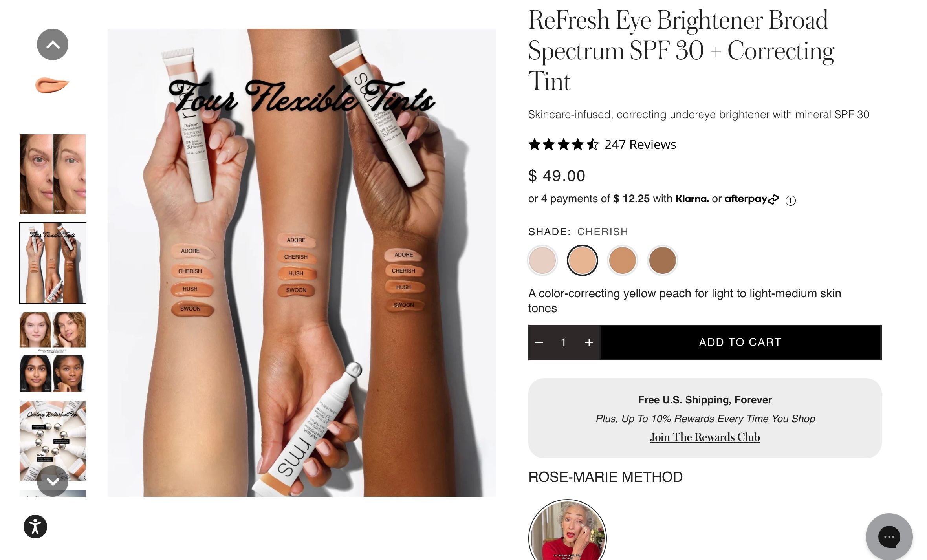Click the up arrow in thumbnail carousel
The image size is (927, 560).
coord(53,44)
